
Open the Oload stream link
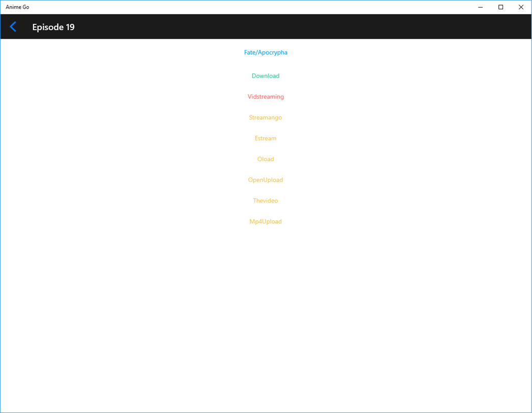click(x=265, y=159)
